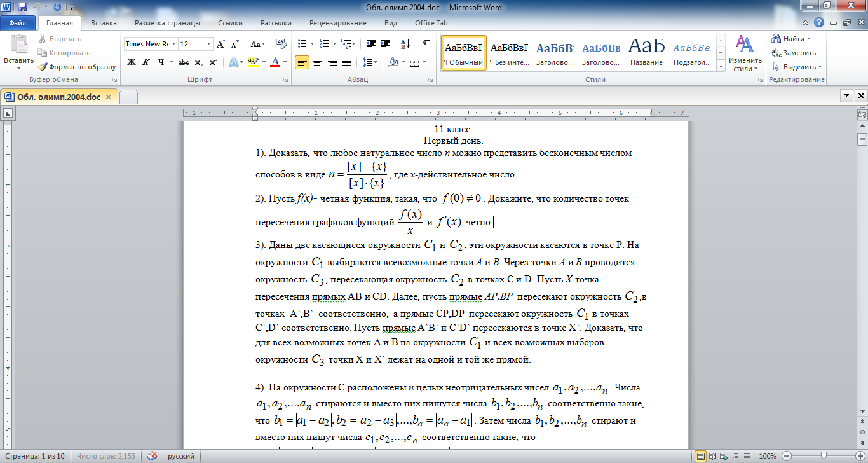
Task: Click the Обл. олимп.2004.doc document tab
Action: tap(58, 97)
